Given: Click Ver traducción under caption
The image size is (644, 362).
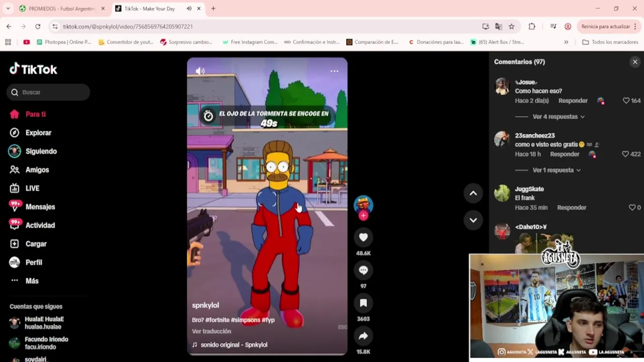Looking at the screenshot, I should pos(211,331).
